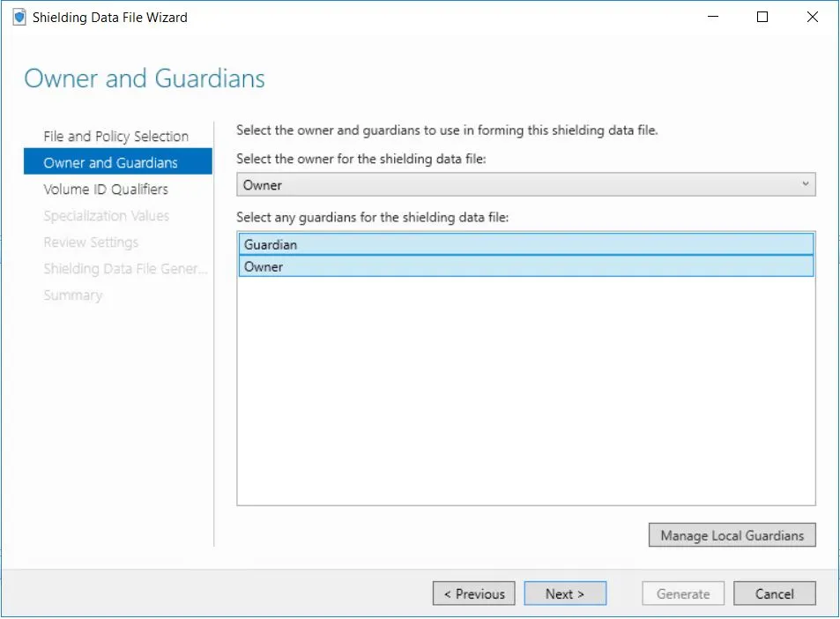Open the Summary step in sidebar
The image size is (840, 619).
pyautogui.click(x=73, y=295)
